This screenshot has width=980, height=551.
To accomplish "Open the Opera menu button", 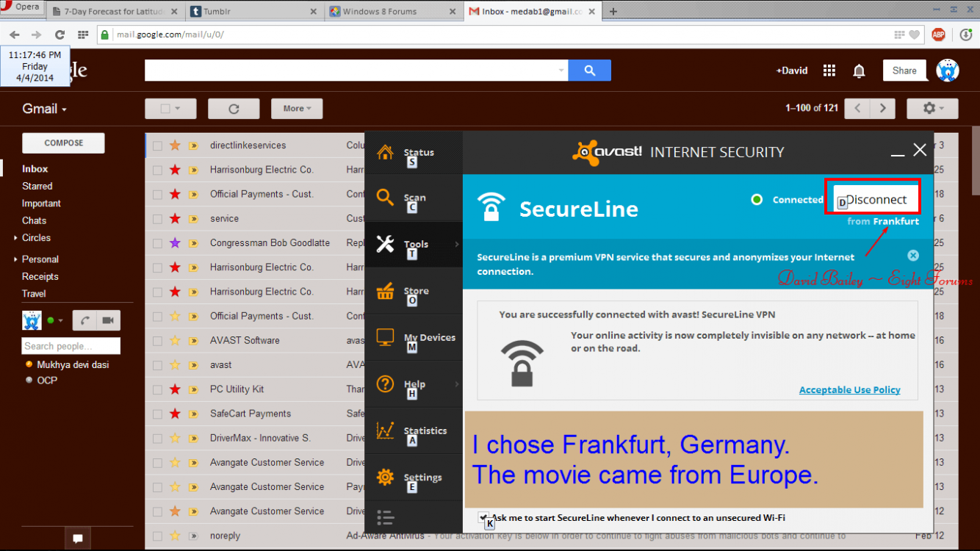I will point(21,7).
